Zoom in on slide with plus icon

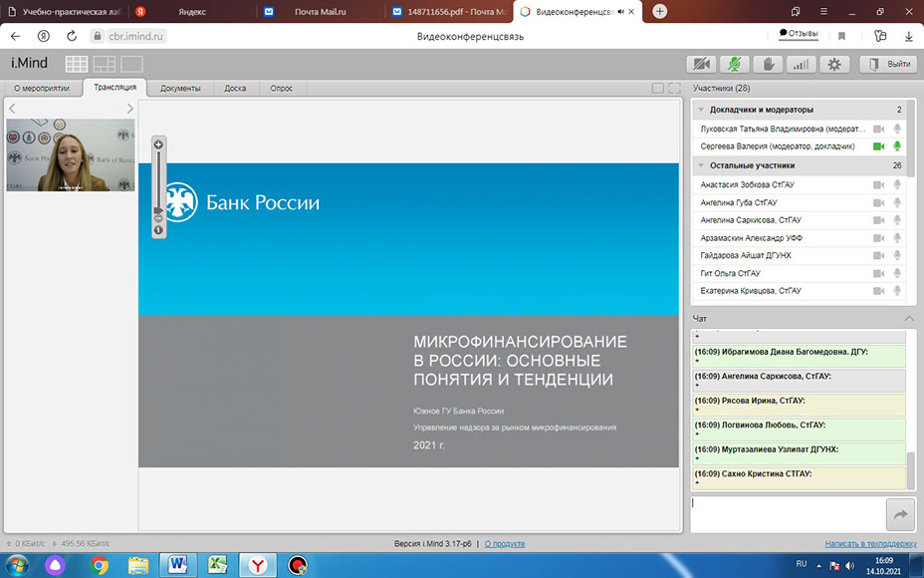pos(158,144)
